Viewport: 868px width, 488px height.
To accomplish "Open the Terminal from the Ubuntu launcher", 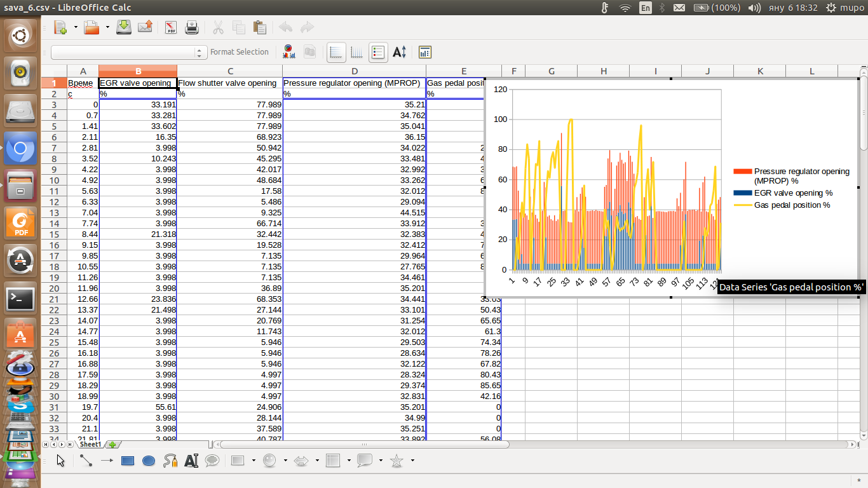I will pyautogui.click(x=20, y=298).
